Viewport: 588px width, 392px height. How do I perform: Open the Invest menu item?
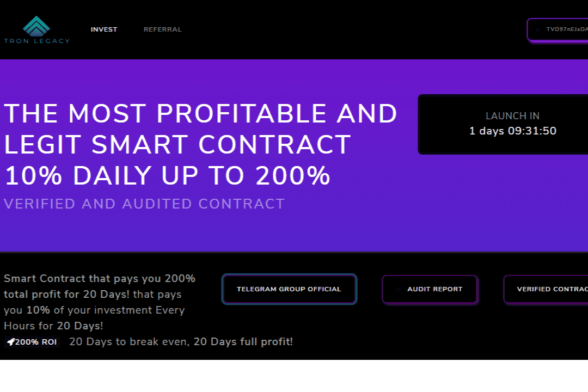(x=104, y=29)
